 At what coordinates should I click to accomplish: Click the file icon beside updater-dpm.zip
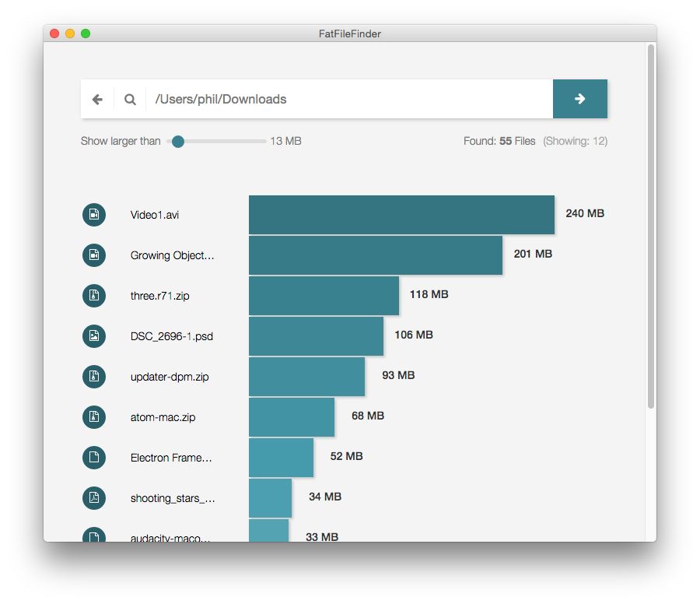[93, 377]
